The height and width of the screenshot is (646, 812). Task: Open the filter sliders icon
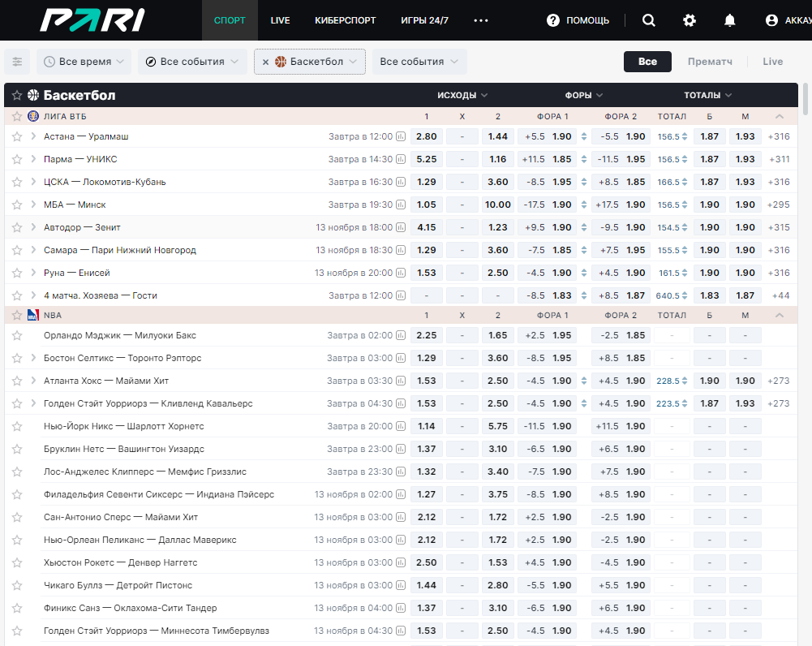(x=17, y=62)
